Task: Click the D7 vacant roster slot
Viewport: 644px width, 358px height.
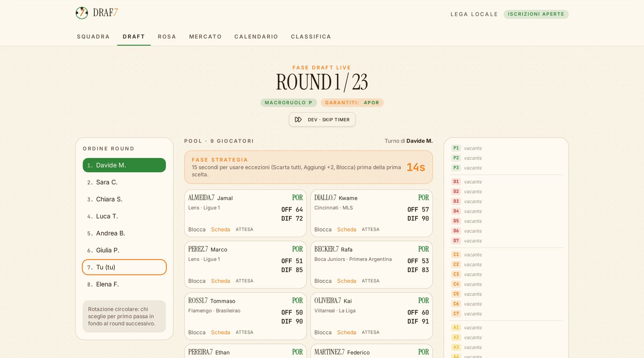Action: click(506, 241)
